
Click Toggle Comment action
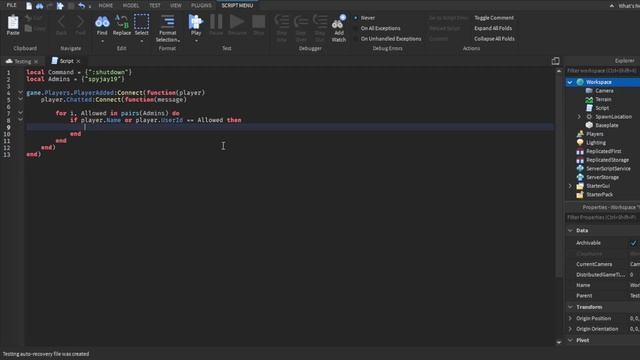point(494,18)
